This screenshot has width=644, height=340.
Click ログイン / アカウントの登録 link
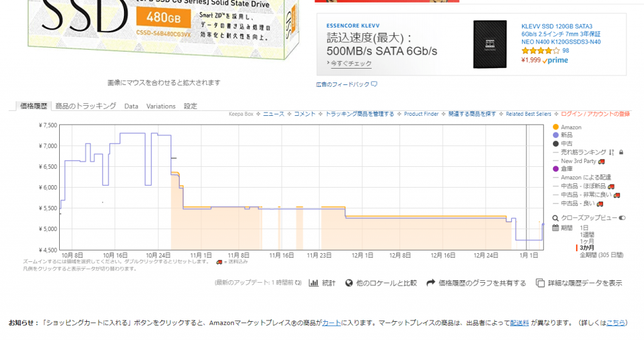click(596, 114)
